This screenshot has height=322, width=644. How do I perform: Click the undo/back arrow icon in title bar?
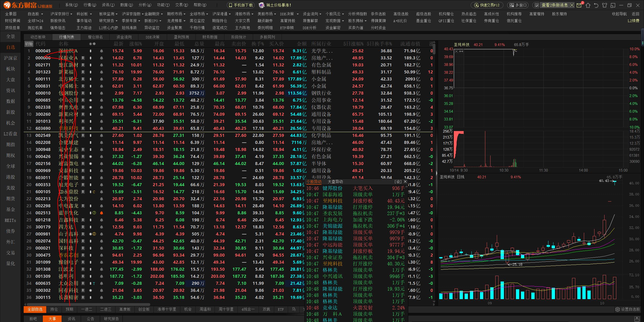pos(596,5)
